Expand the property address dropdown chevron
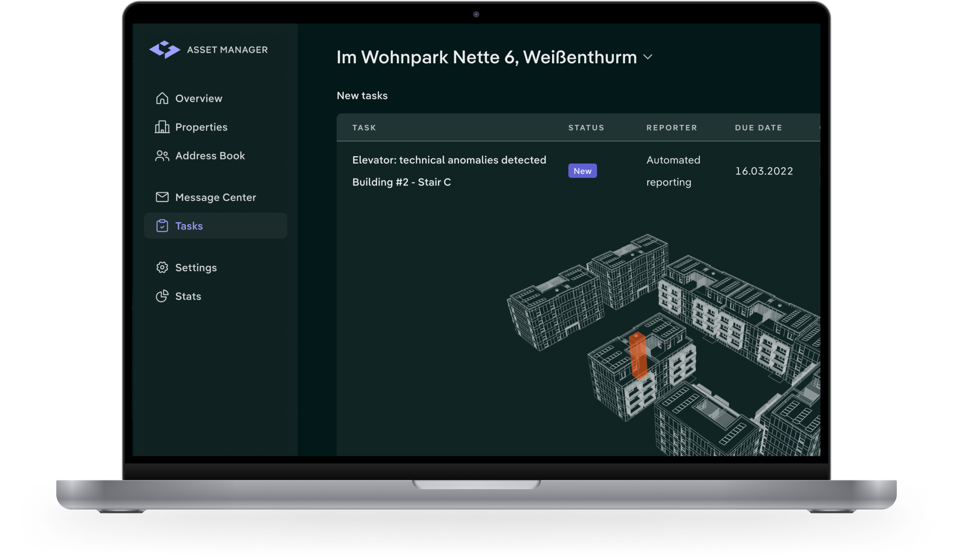953x560 pixels. [648, 57]
